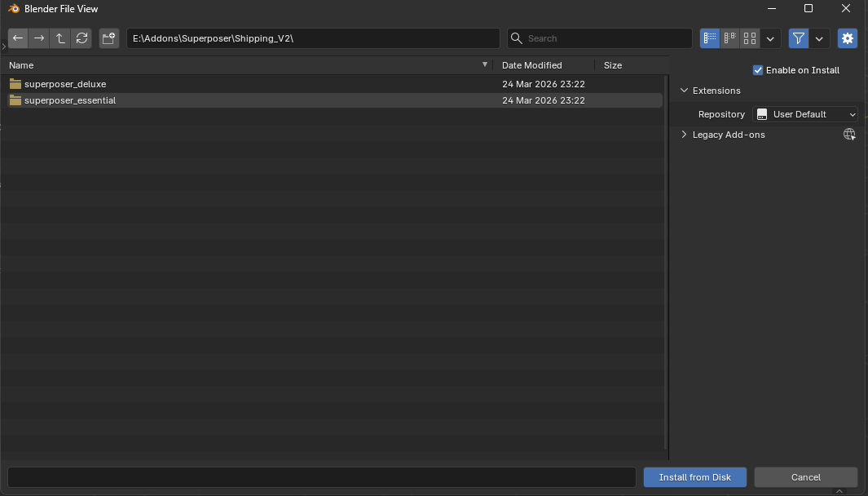Viewport: 868px width, 496px height.
Task: Toggle the options region gear icon
Action: click(x=848, y=38)
